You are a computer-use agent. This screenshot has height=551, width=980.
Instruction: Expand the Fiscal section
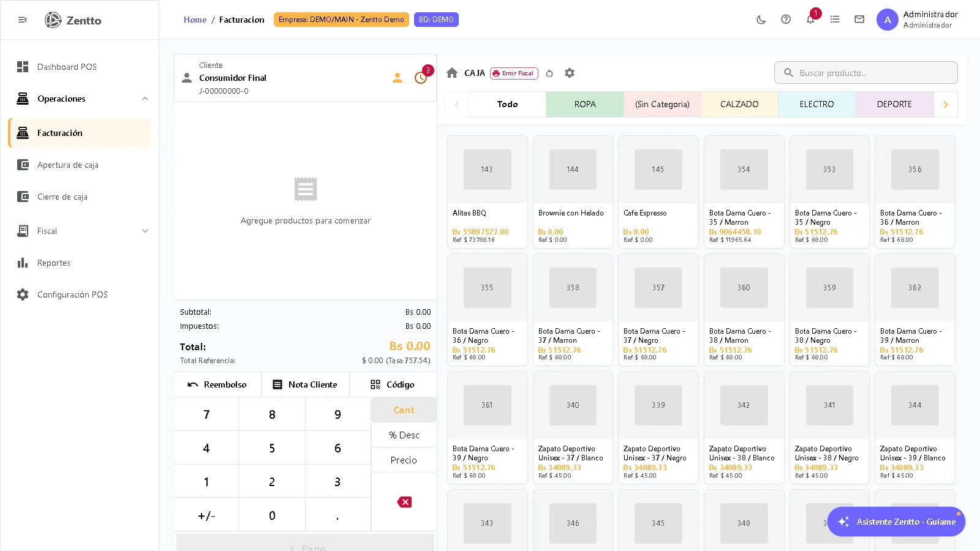point(80,231)
